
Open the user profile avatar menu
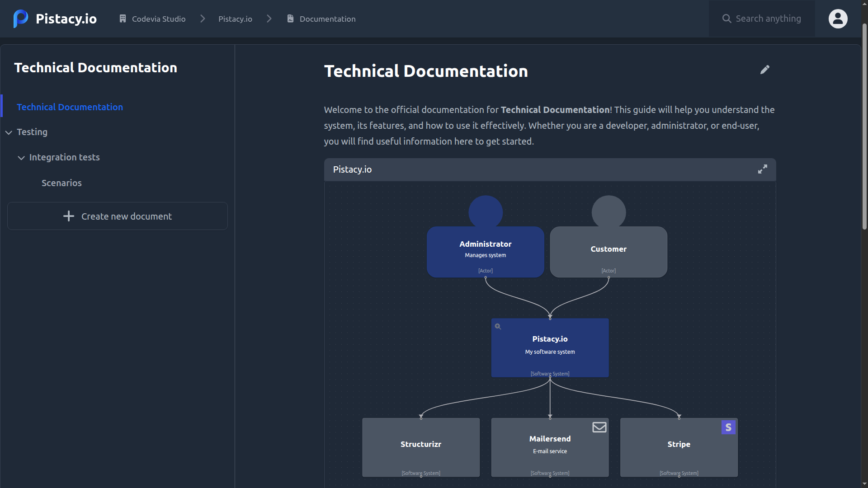pyautogui.click(x=838, y=19)
